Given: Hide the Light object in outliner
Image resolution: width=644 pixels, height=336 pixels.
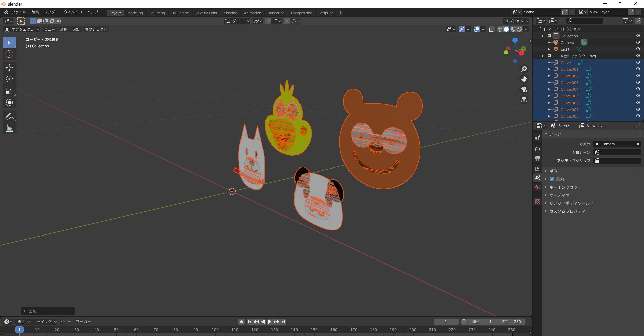Looking at the screenshot, I should [638, 49].
